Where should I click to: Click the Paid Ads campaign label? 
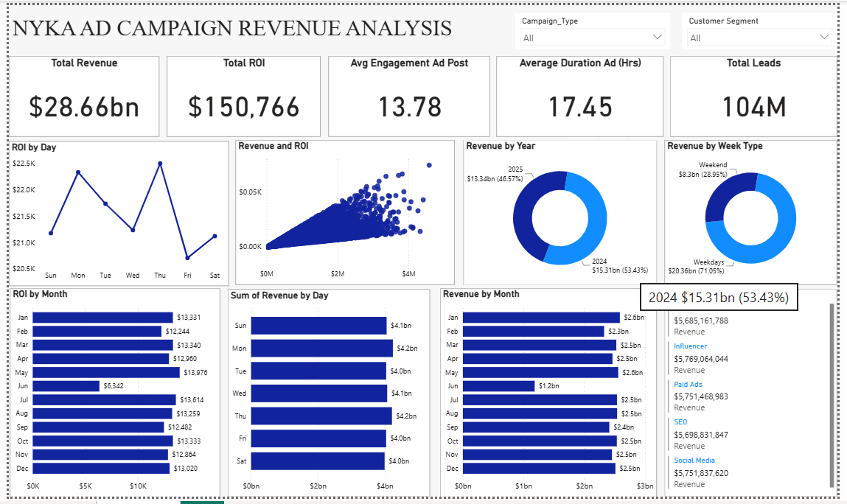tap(688, 385)
